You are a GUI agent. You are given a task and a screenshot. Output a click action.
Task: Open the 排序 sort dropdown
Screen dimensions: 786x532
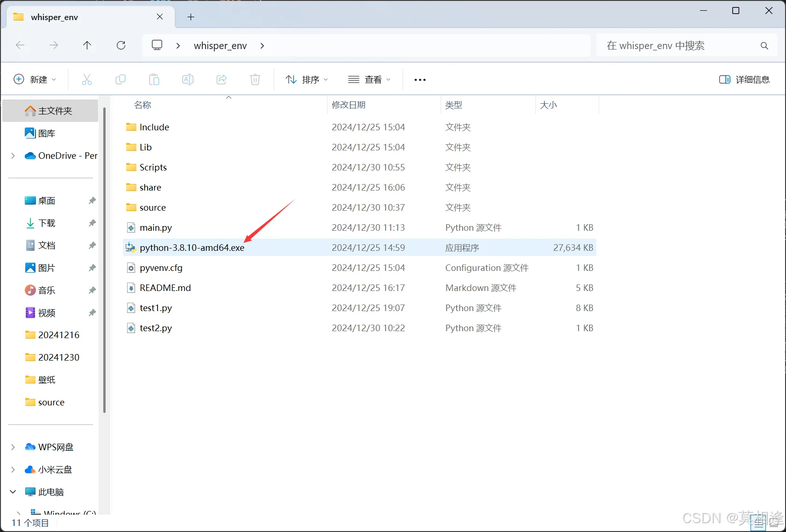[x=306, y=79]
